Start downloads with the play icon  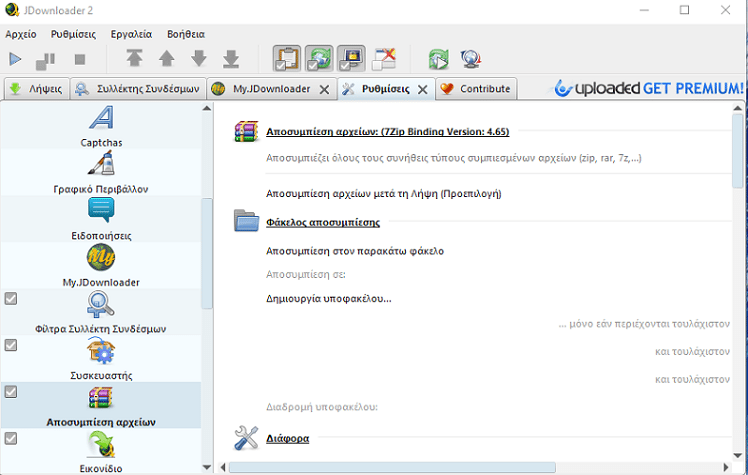click(15, 59)
